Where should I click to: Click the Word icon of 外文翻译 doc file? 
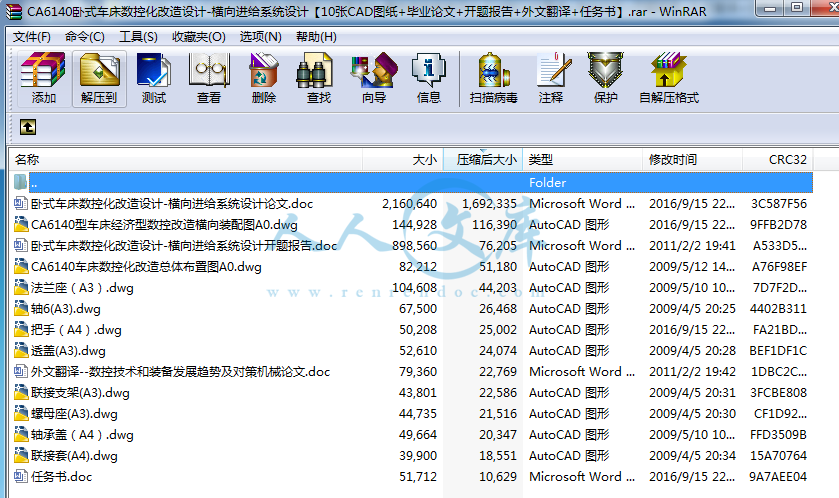(20, 371)
